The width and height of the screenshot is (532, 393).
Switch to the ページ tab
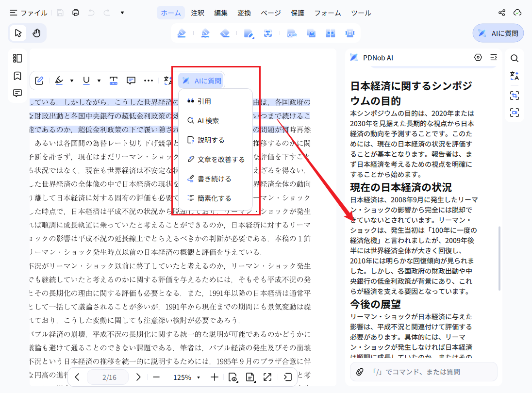pos(271,13)
